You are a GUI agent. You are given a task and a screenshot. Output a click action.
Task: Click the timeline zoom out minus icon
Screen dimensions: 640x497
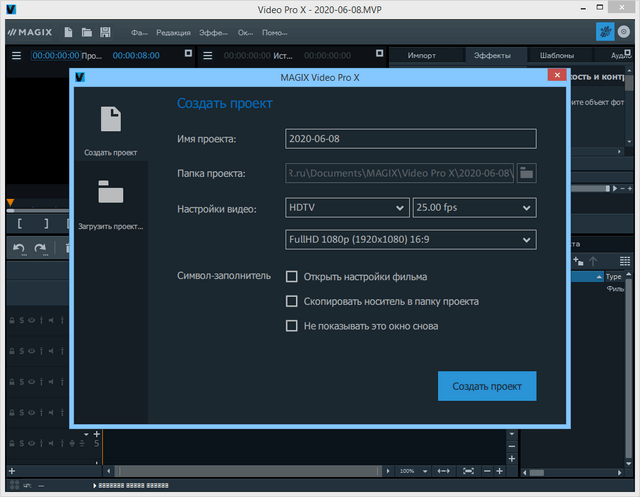pyautogui.click(x=487, y=471)
